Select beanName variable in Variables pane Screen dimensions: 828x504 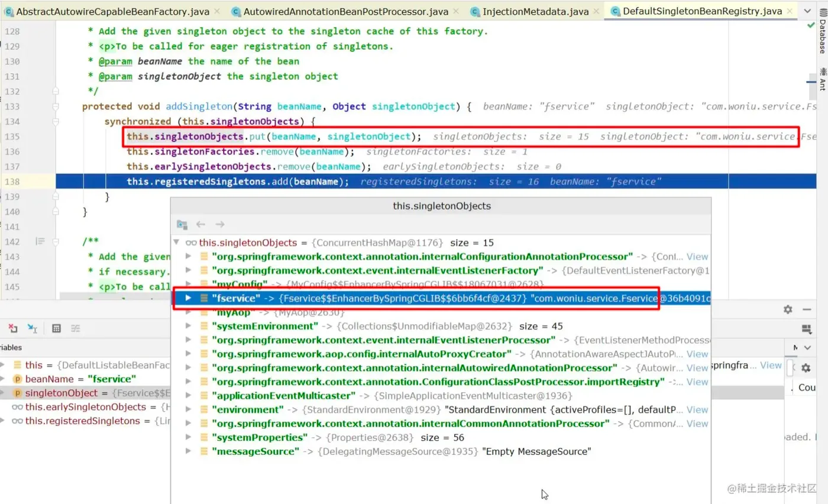click(85, 379)
